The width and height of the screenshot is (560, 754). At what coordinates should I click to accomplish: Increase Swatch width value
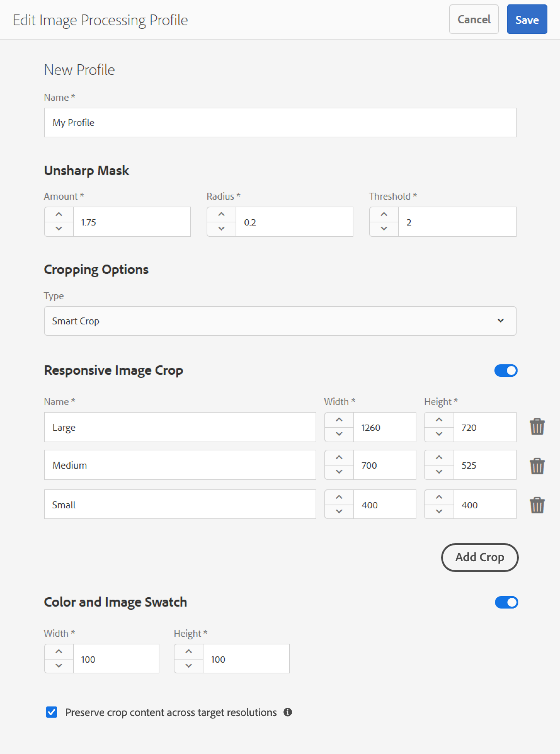click(x=59, y=652)
